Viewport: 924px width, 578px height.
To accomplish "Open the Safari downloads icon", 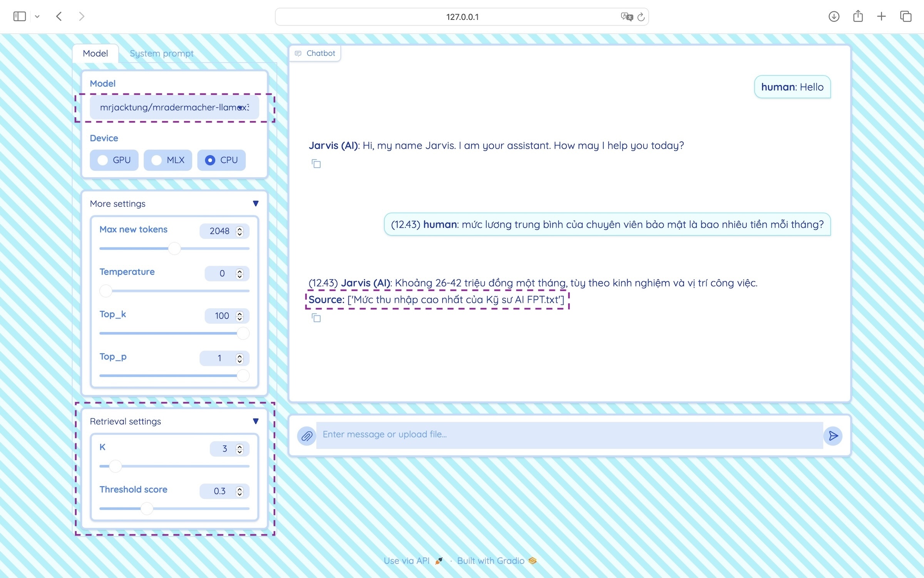I will click(x=834, y=16).
